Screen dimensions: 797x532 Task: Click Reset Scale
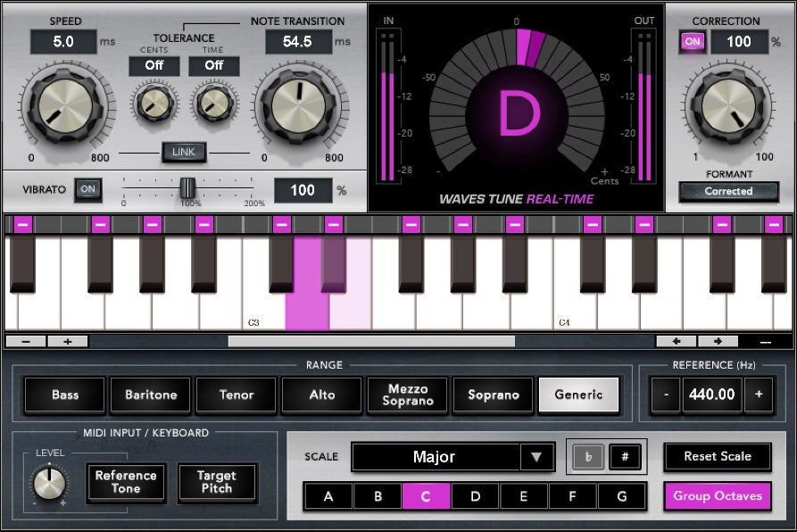tap(718, 456)
